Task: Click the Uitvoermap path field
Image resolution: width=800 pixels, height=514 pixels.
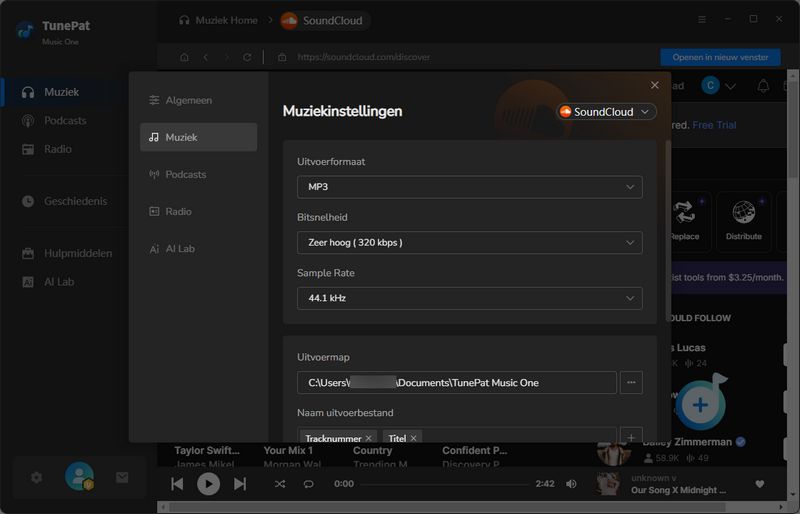Action: [457, 382]
